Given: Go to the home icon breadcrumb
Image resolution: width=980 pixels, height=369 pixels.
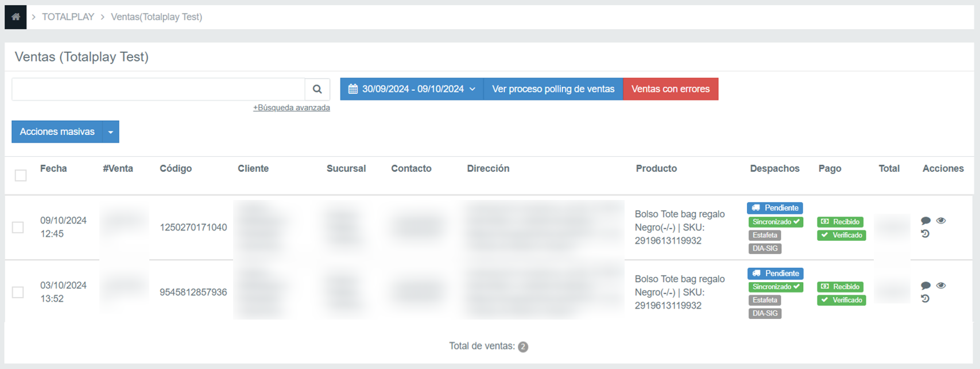Looking at the screenshot, I should [x=16, y=17].
